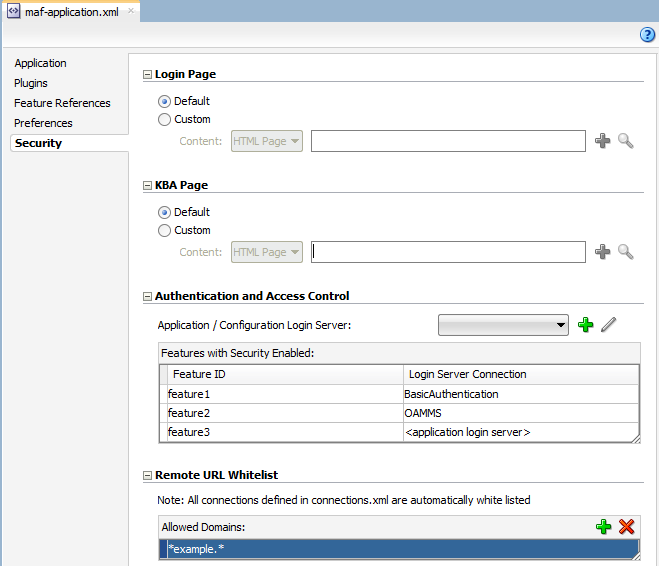Open the Plugins tab
659x566 pixels.
[x=31, y=83]
